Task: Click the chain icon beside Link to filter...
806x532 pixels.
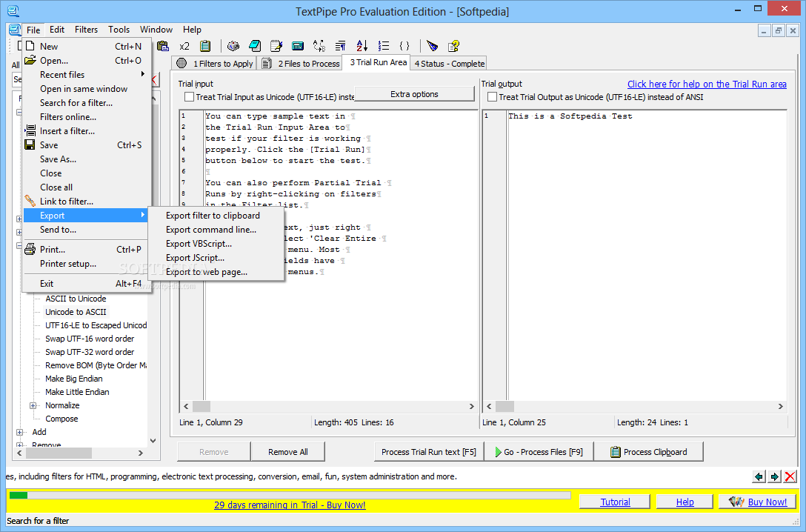Action: (30, 201)
